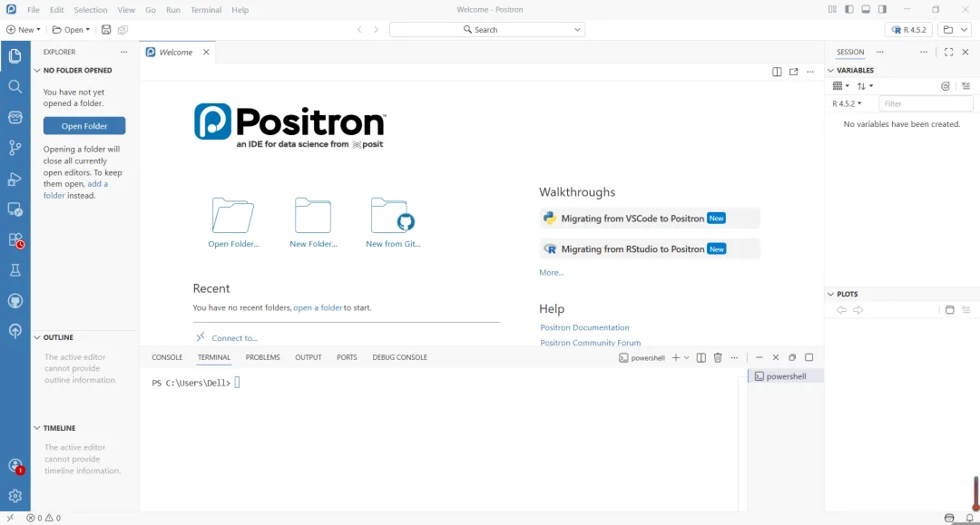This screenshot has width=980, height=525.
Task: Open the Positron Documentation link
Action: click(584, 327)
